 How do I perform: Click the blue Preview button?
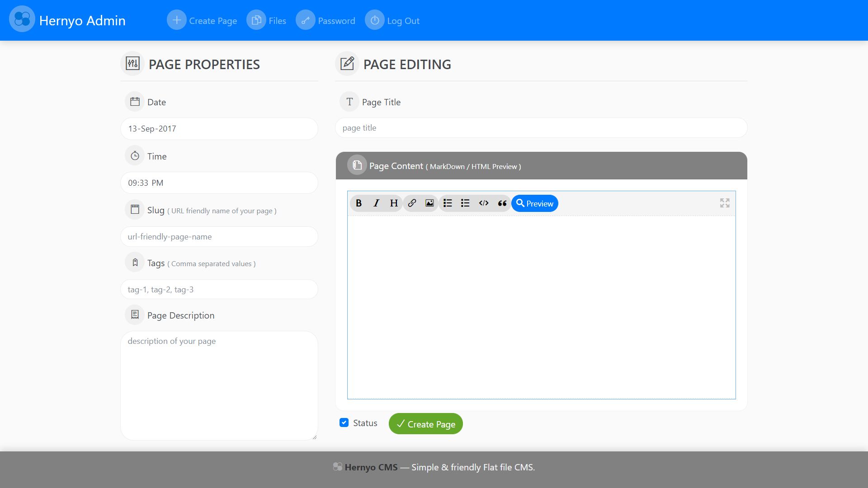535,203
